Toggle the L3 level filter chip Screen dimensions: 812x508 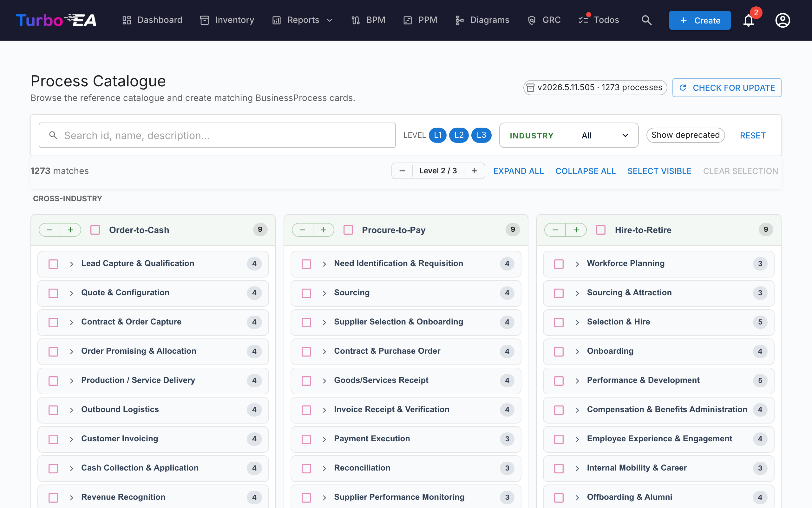pos(481,135)
